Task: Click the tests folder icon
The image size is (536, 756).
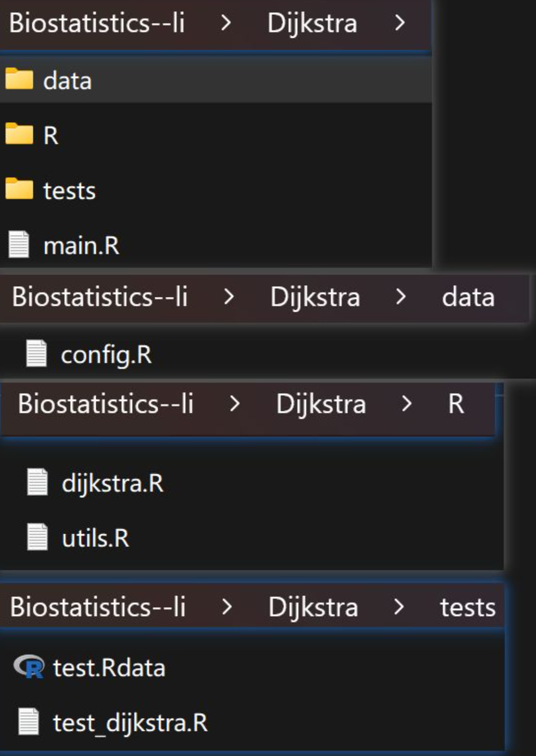Action: click(19, 189)
